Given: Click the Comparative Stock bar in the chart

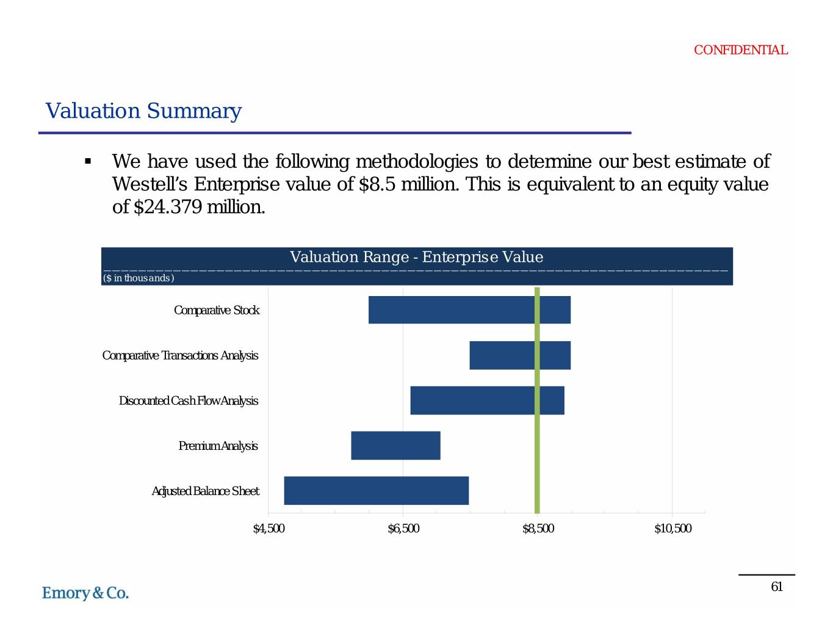Looking at the screenshot, I should pos(469,309).
